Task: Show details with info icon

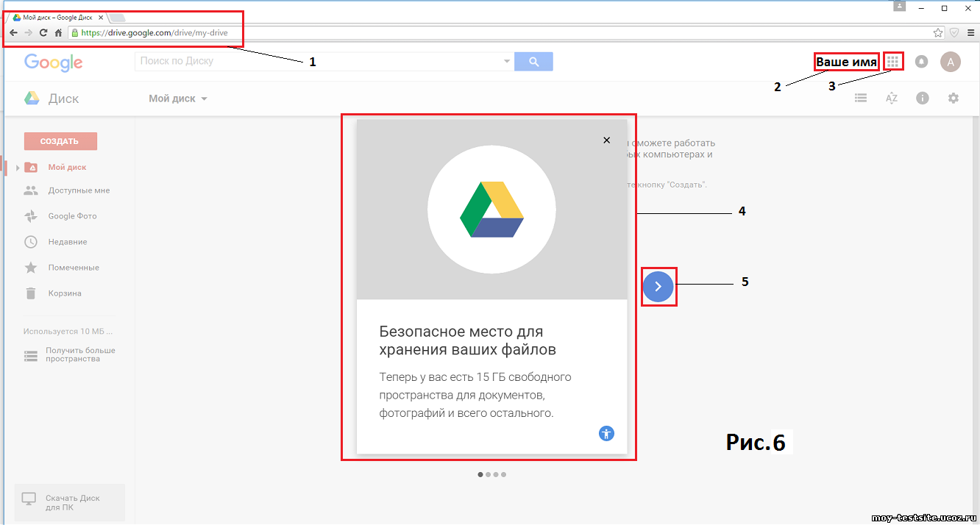Action: pyautogui.click(x=923, y=98)
